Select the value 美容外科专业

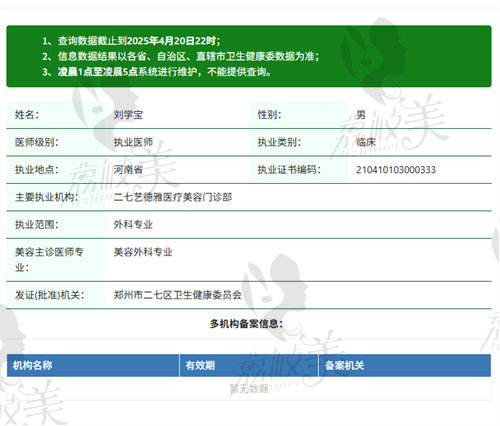point(143,252)
